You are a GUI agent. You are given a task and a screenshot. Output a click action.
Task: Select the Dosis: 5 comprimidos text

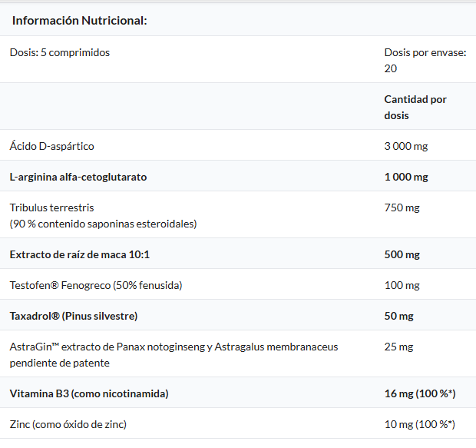coord(60,52)
